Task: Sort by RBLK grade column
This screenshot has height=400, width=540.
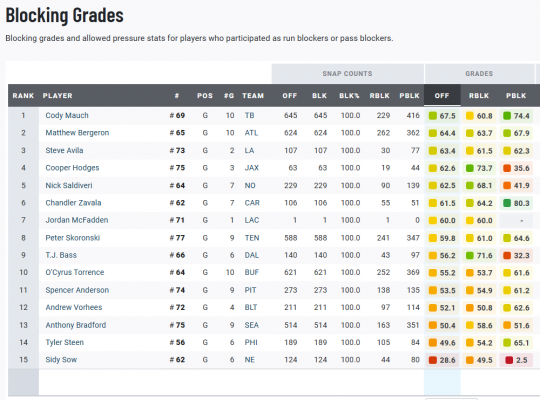Action: tap(479, 96)
